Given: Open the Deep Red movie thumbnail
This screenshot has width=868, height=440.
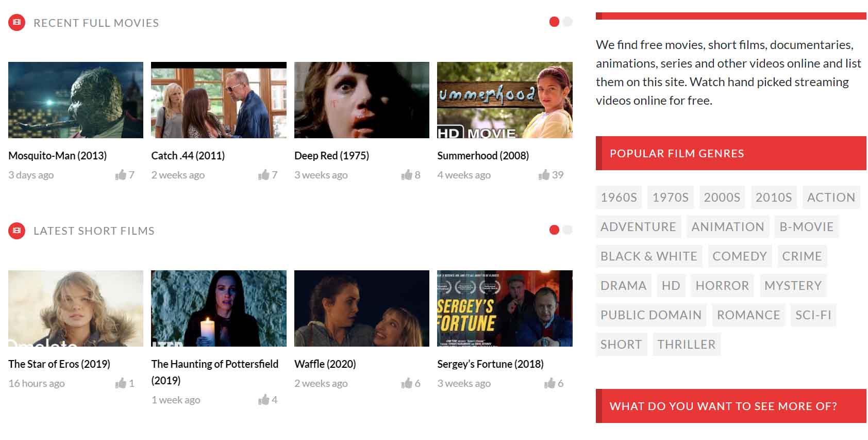Looking at the screenshot, I should click(362, 100).
